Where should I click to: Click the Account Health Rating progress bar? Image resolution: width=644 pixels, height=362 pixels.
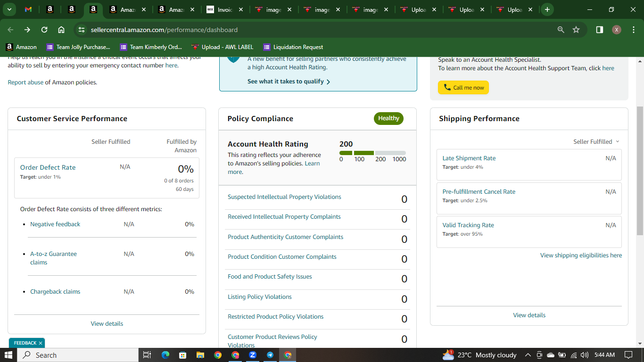coord(372,153)
